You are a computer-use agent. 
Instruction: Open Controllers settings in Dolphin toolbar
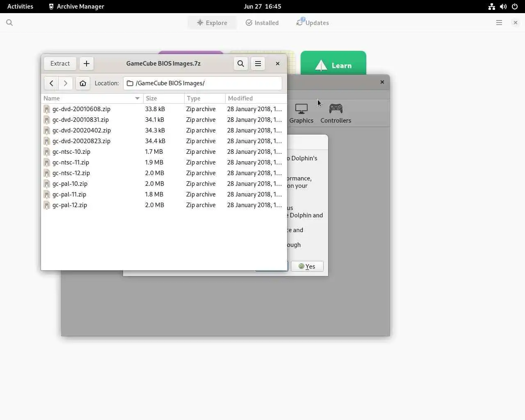(x=336, y=114)
